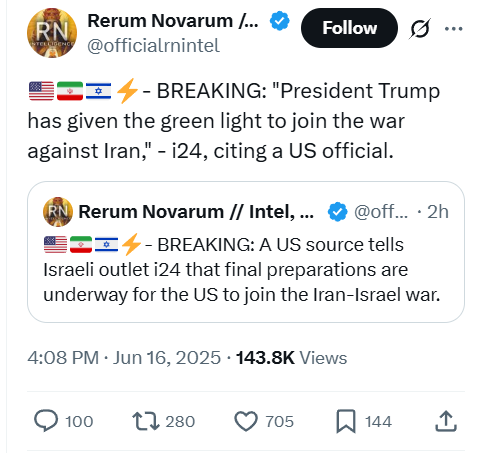Click the Grok slashed-circle icon
Image resolution: width=479 pixels, height=453 pixels.
(x=420, y=29)
